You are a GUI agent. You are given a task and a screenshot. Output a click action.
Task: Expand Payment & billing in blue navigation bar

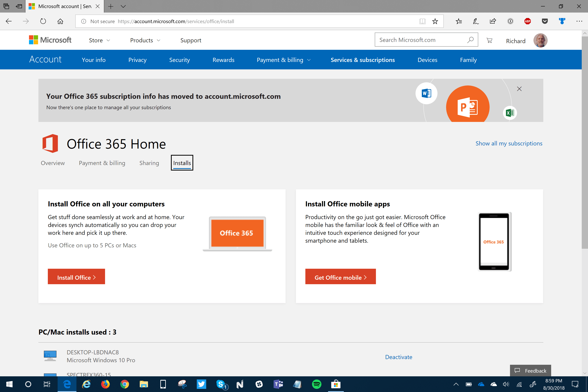click(x=284, y=60)
